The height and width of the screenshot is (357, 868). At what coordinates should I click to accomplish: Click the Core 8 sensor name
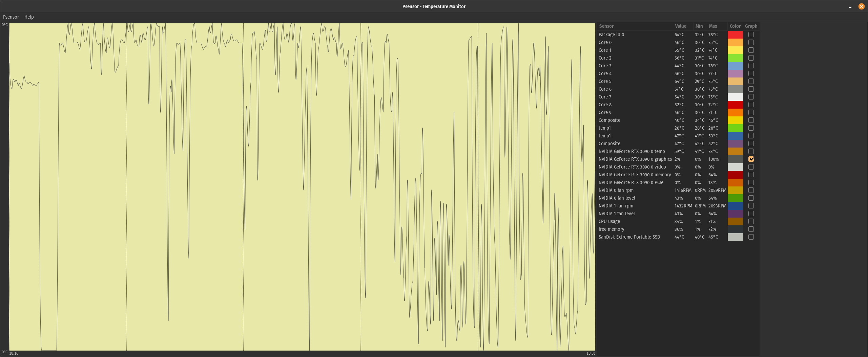coord(605,105)
